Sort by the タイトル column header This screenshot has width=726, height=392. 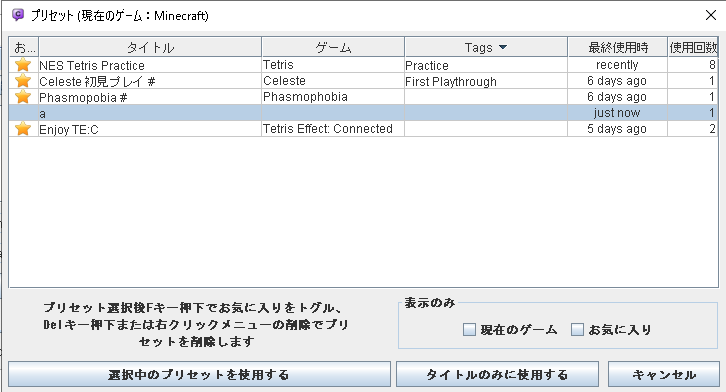point(150,47)
